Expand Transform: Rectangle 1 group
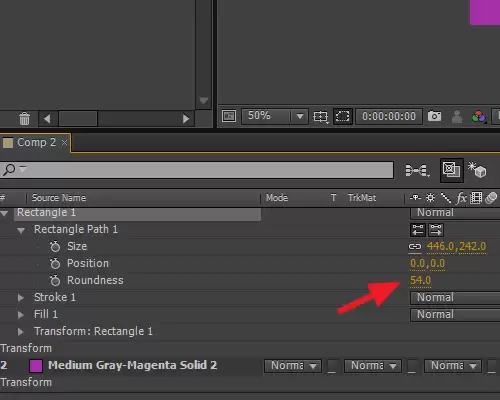Viewport: 500px width, 400px height. [x=21, y=332]
